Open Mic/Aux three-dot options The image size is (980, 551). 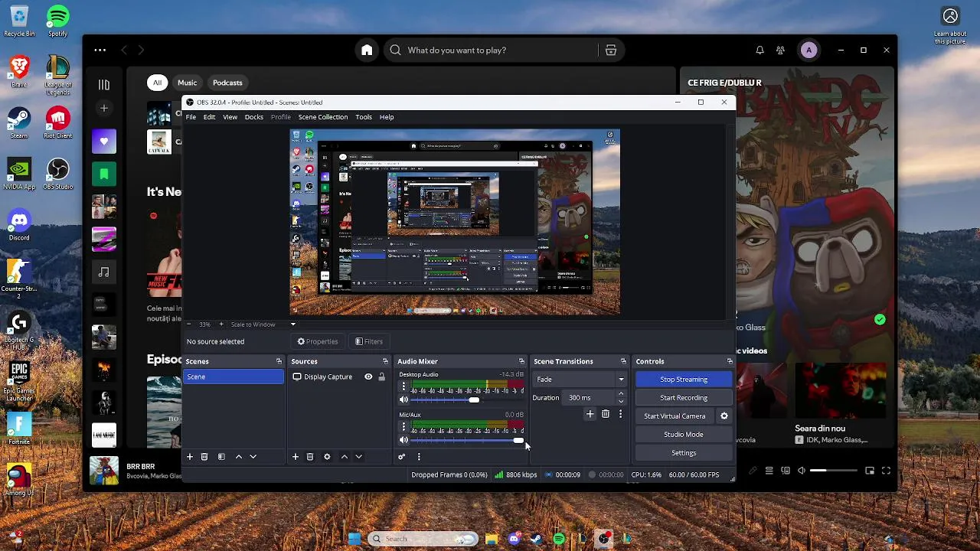pos(403,427)
